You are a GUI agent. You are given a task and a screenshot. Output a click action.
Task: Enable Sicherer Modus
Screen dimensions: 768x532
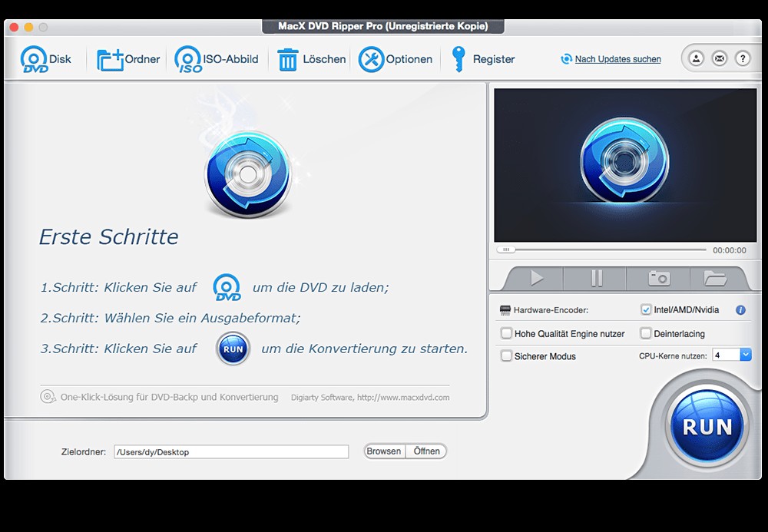tap(506, 355)
